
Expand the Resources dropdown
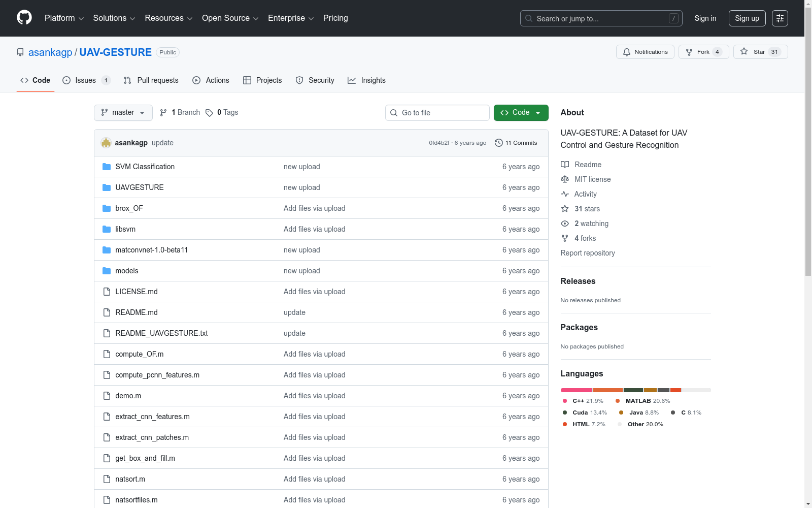tap(168, 18)
